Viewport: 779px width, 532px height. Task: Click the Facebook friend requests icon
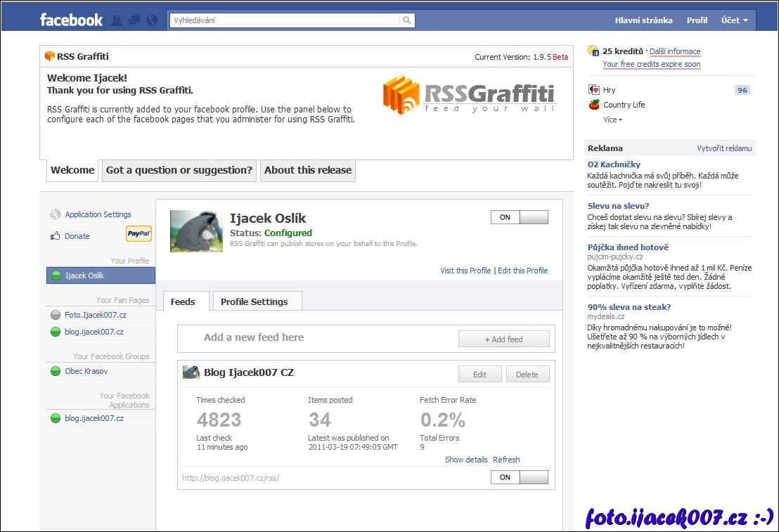pos(117,20)
